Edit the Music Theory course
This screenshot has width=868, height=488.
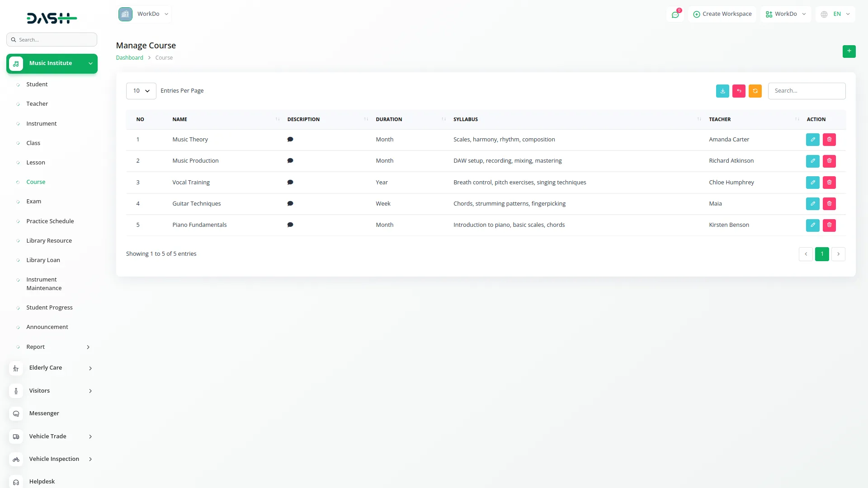[812, 140]
